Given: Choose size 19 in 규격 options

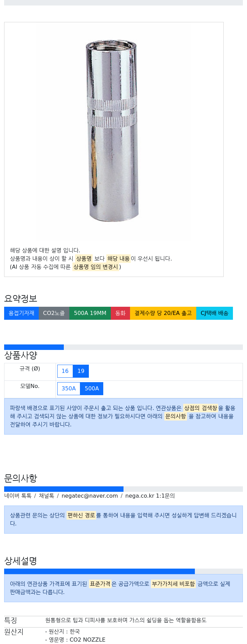Looking at the screenshot, I should (x=81, y=371).
